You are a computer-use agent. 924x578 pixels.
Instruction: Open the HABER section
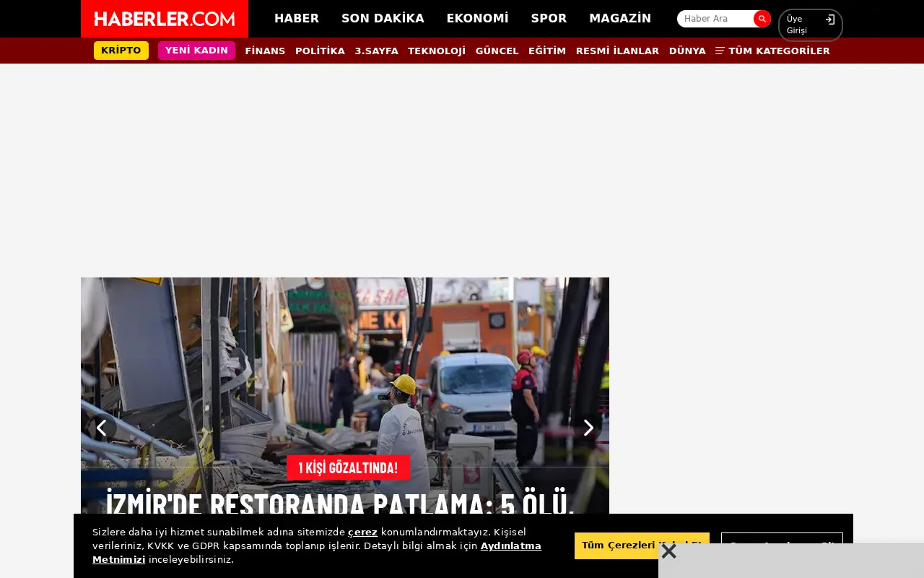click(297, 19)
